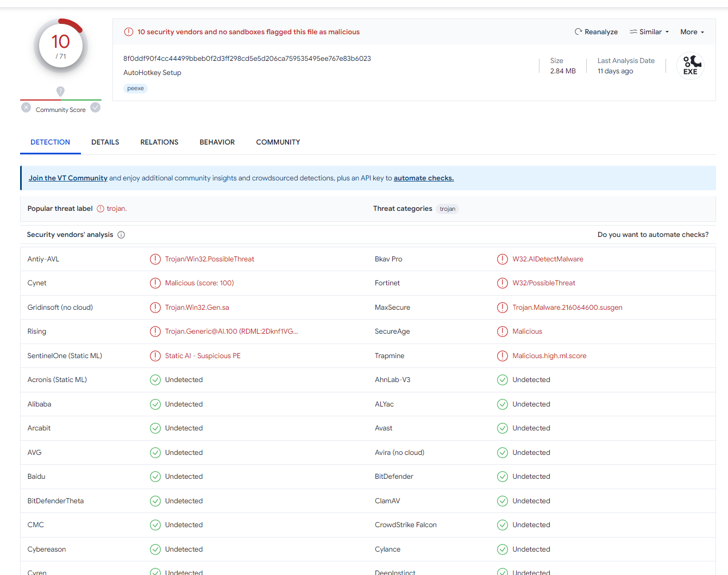This screenshot has width=728, height=575.
Task: Click the green checkmark beside ClamAV Undetected
Action: click(503, 501)
